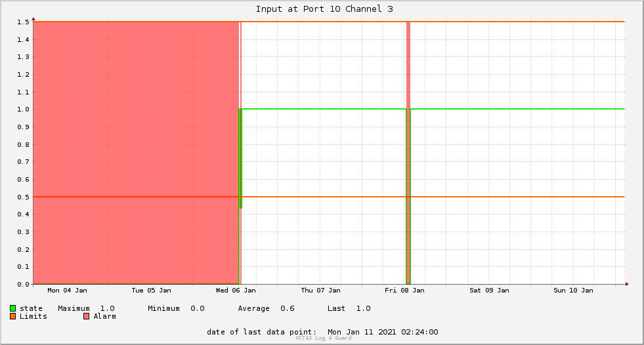This screenshot has height=345, width=644.
Task: Click the 'Average 0.6' statistic
Action: tap(266, 308)
